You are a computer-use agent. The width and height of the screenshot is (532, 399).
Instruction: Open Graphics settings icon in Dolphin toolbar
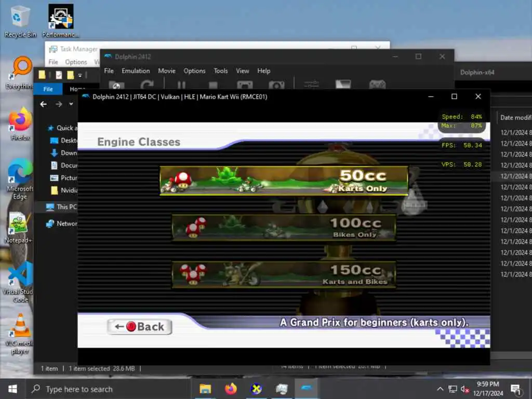click(x=343, y=85)
